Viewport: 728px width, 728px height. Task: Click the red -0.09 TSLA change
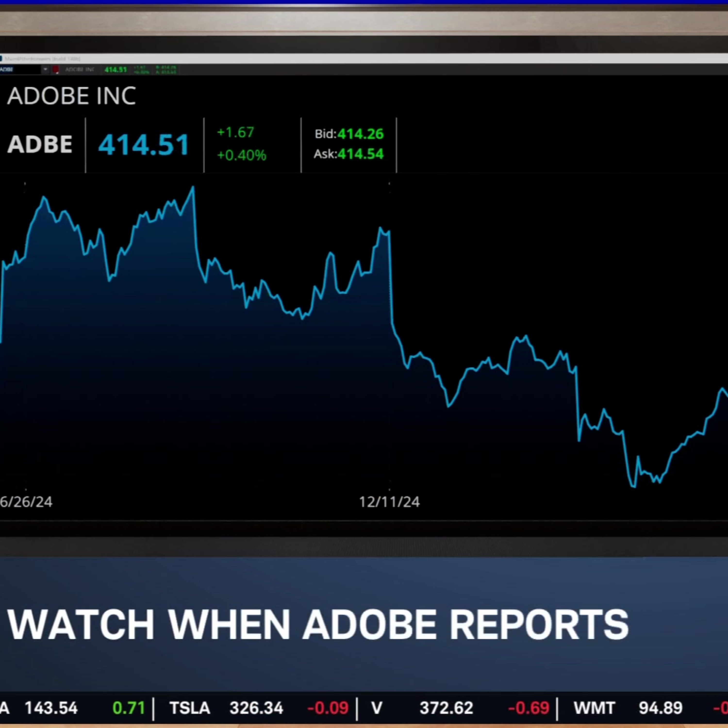[328, 708]
